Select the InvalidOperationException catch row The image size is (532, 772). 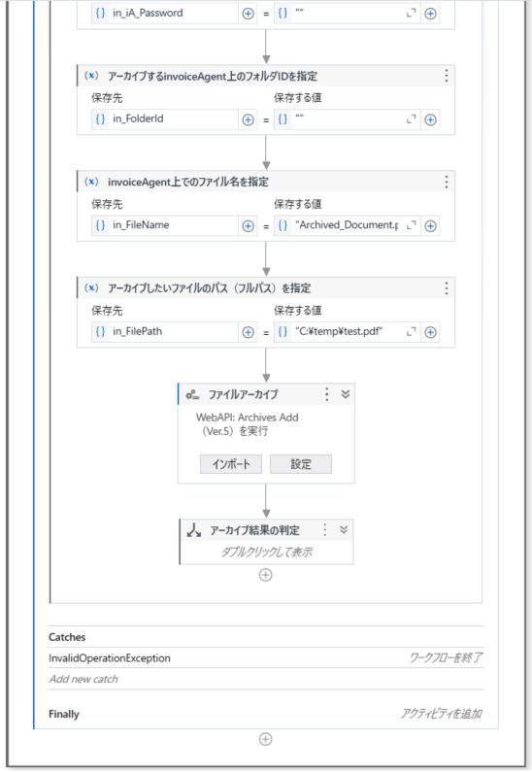(x=266, y=657)
